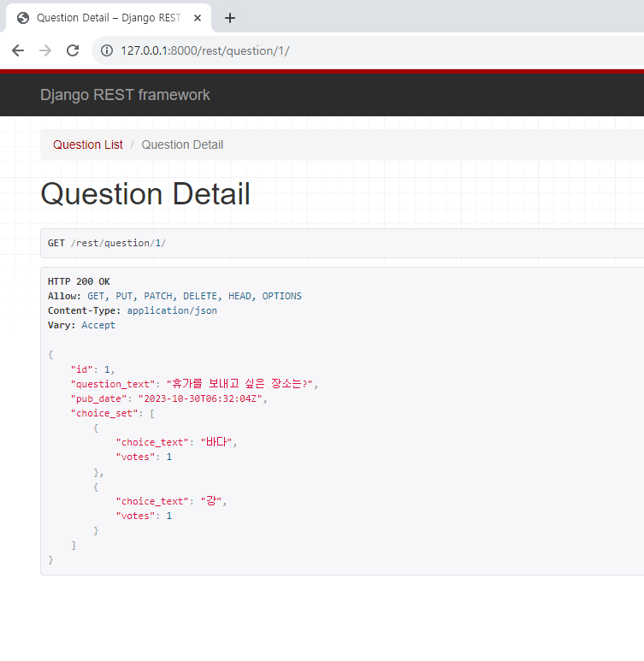644x661 pixels.
Task: Click the globe favicon on the tab
Action: [23, 18]
